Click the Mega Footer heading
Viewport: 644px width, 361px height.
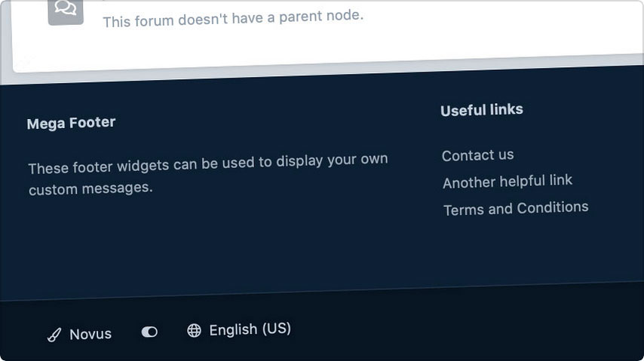71,123
